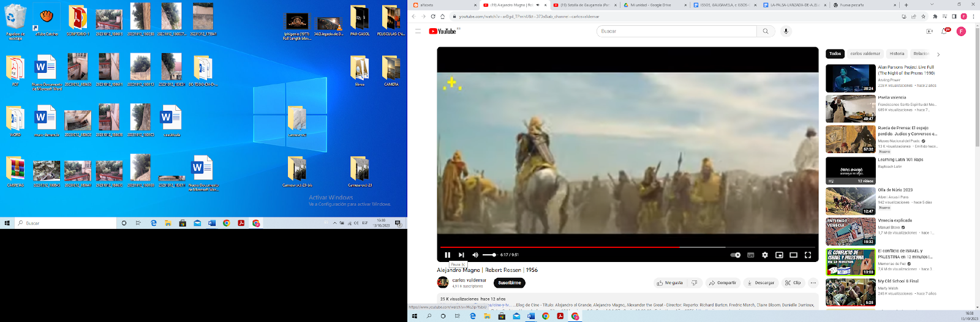This screenshot has width=980, height=322.
Task: Mute the video's speaker icon
Action: point(475,255)
